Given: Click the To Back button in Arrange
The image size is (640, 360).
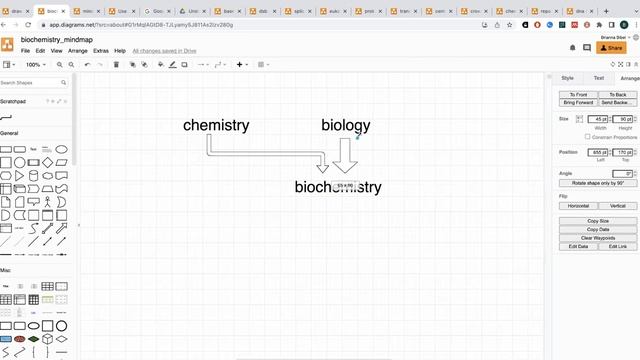Looking at the screenshot, I should tap(618, 94).
